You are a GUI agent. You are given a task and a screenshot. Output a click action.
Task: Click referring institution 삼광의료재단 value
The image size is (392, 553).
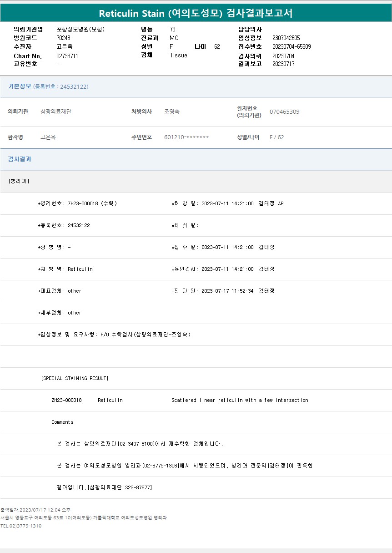(56, 112)
